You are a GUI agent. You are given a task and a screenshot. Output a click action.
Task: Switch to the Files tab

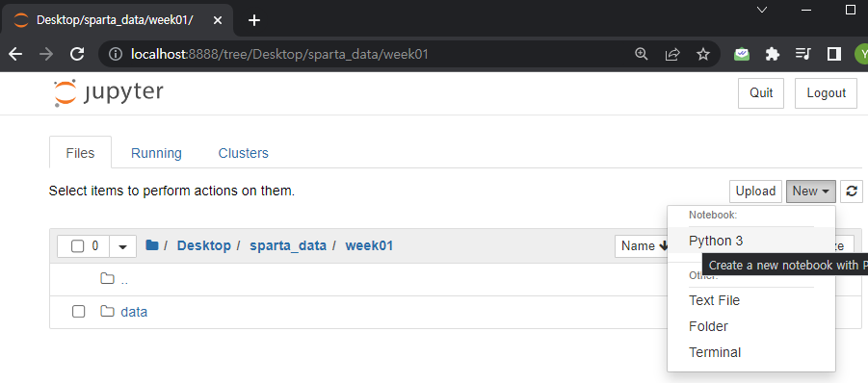pyautogui.click(x=80, y=153)
